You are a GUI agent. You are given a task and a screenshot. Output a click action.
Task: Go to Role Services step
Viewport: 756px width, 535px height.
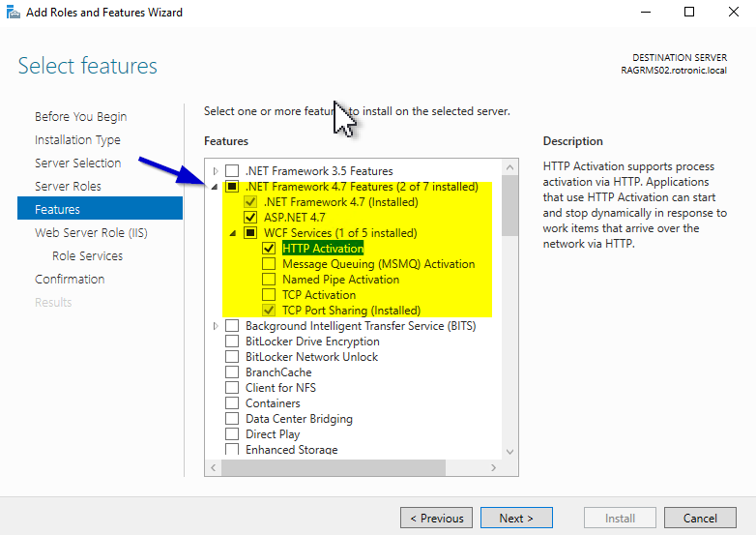coord(87,255)
